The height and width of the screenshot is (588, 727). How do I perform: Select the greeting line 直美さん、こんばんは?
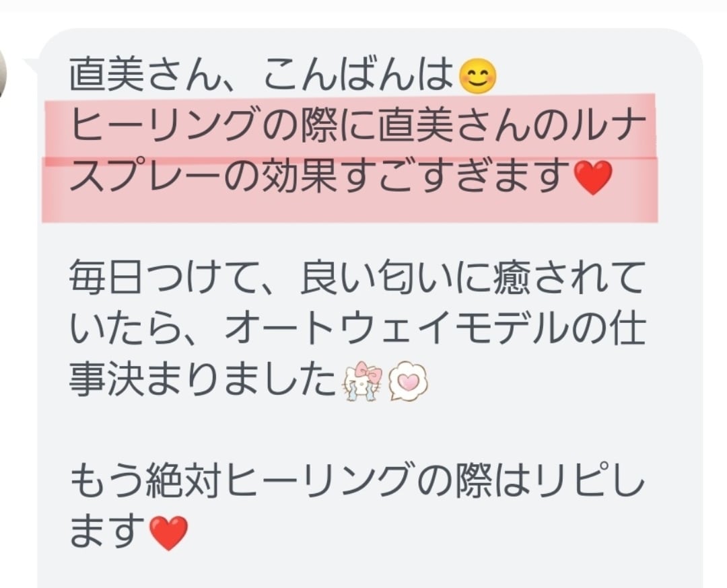[261, 76]
